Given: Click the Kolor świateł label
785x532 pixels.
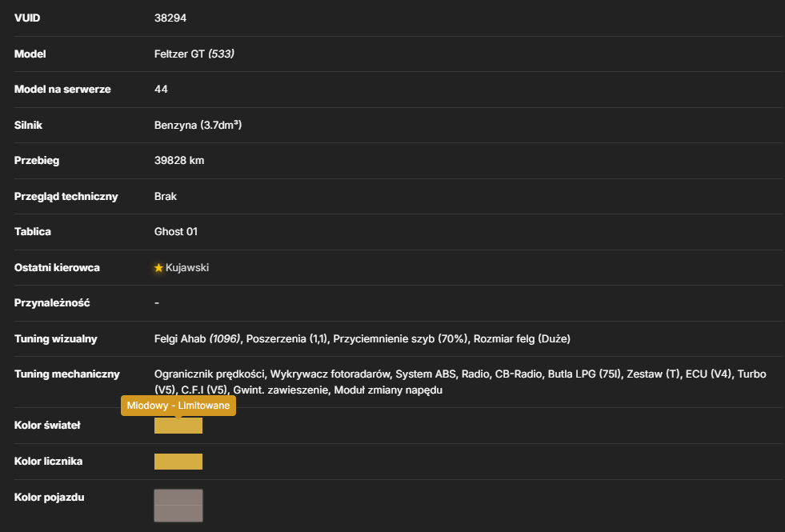Looking at the screenshot, I should 47,426.
